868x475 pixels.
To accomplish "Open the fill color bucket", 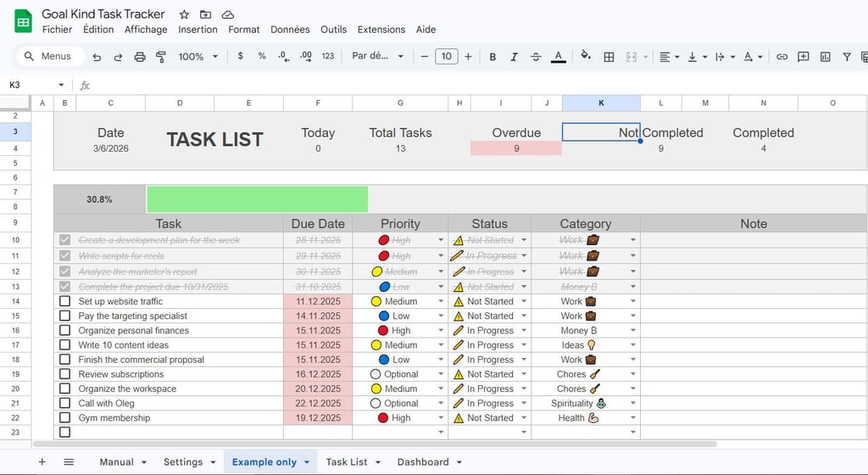I will pyautogui.click(x=586, y=56).
